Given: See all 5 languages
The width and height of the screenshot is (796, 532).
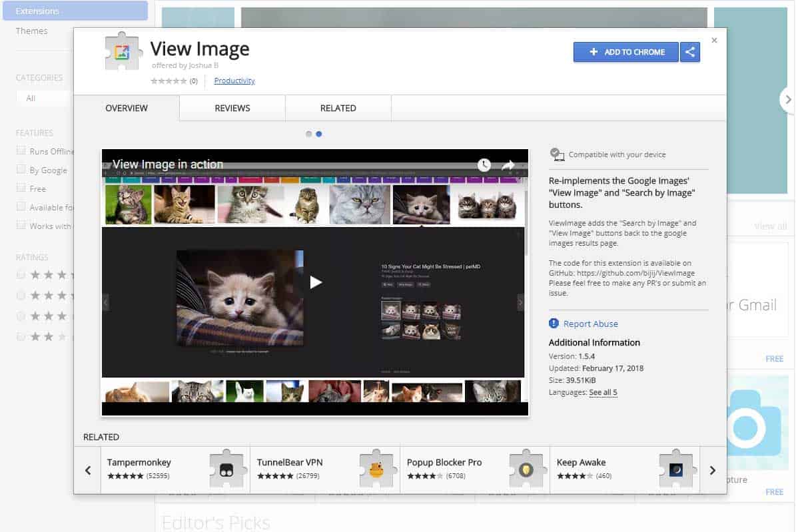Looking at the screenshot, I should click(x=603, y=392).
